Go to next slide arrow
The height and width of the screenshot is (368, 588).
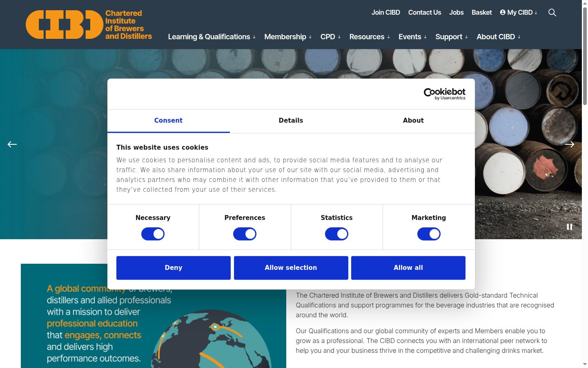point(570,144)
